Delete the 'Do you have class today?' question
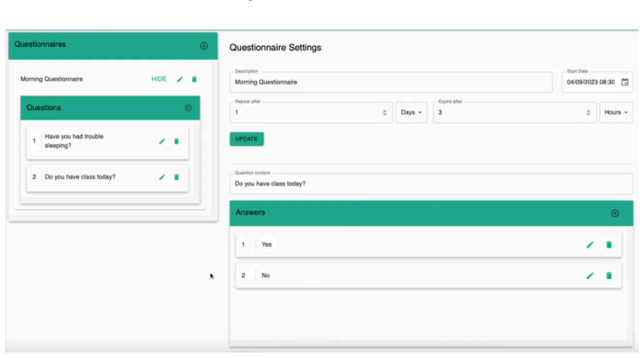 (x=177, y=177)
